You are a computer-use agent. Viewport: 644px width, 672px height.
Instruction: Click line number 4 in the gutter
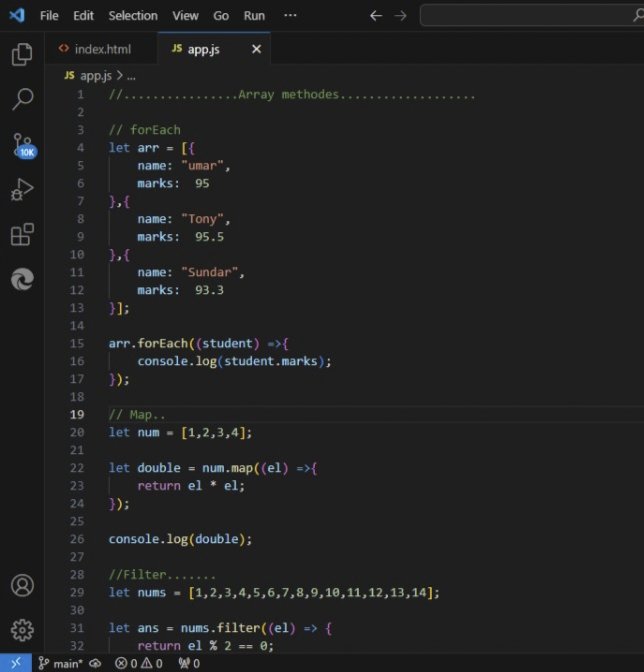point(80,148)
